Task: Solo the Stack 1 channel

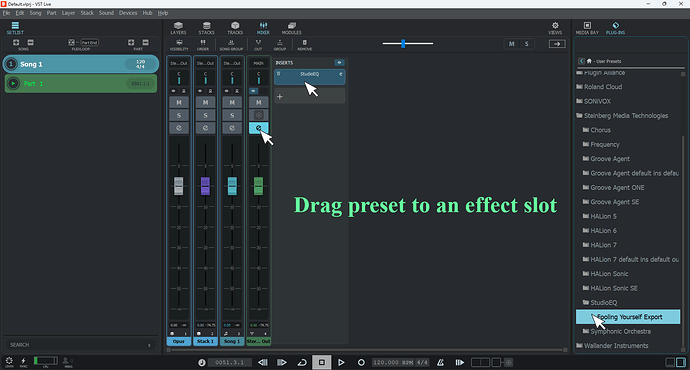Action: (206, 115)
